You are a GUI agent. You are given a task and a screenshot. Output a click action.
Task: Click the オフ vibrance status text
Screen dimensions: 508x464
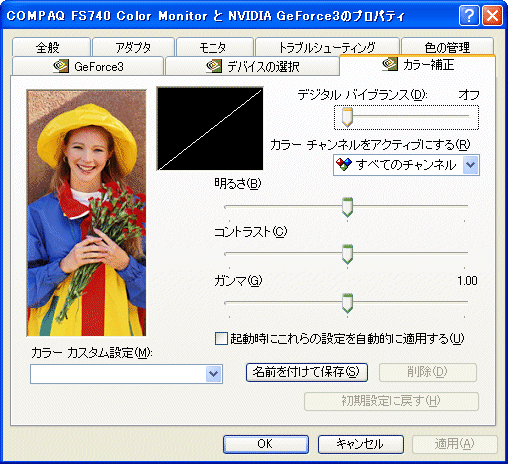point(469,95)
